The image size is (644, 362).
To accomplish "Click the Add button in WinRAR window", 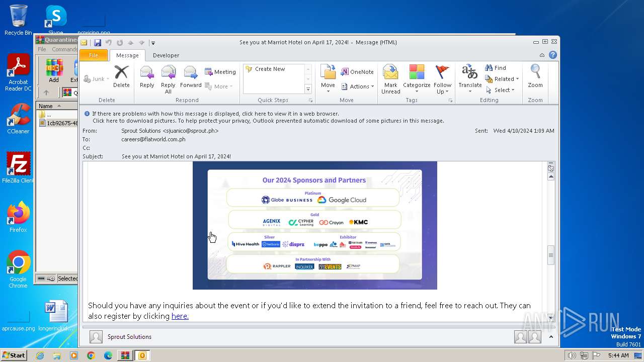I will tap(54, 71).
